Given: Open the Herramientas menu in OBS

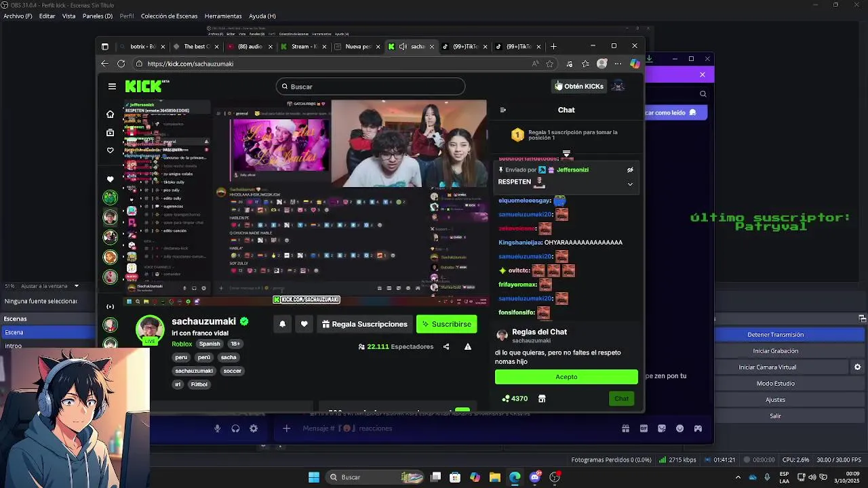Looking at the screenshot, I should pos(223,16).
